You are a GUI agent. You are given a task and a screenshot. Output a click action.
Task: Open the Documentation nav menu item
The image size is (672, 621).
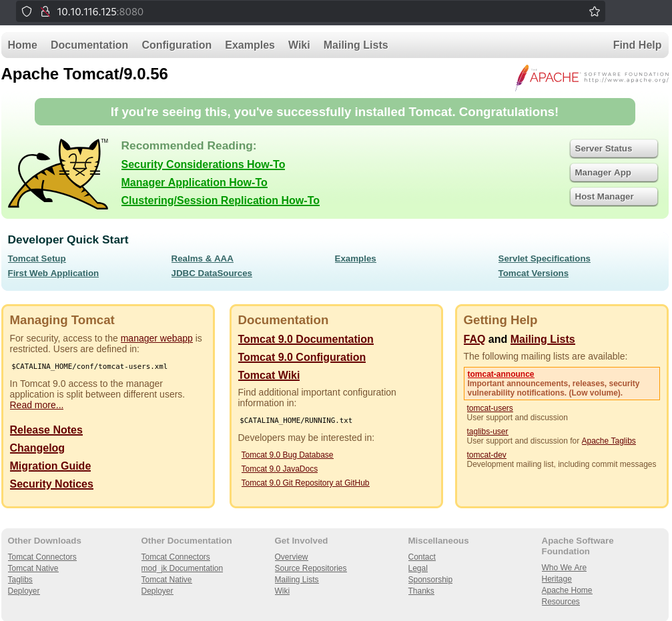click(x=89, y=45)
